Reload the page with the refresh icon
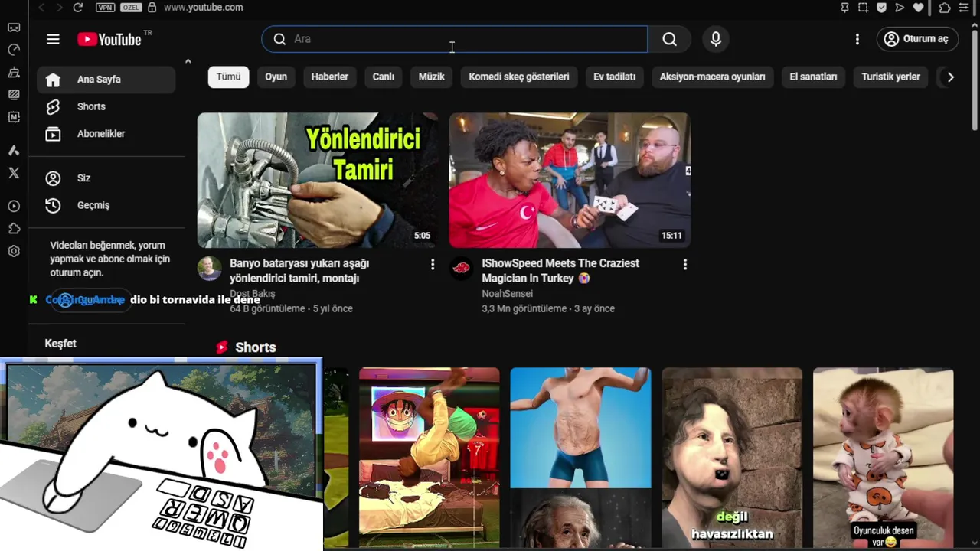980x551 pixels. click(77, 8)
